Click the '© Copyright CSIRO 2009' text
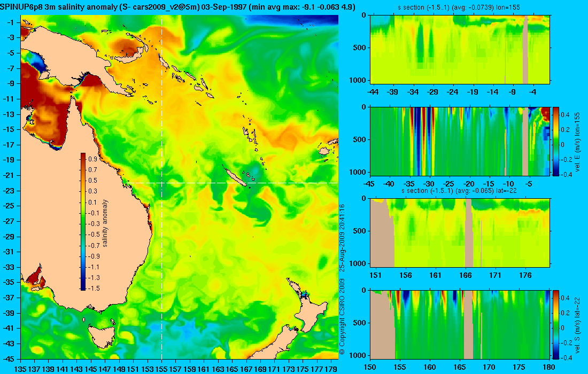Screen dimensions: 588x374 [342, 317]
